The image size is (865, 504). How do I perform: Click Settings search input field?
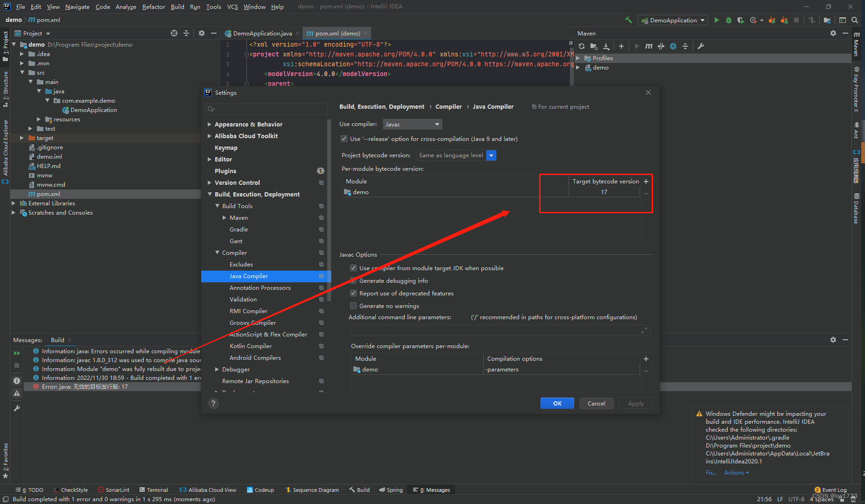pos(266,109)
